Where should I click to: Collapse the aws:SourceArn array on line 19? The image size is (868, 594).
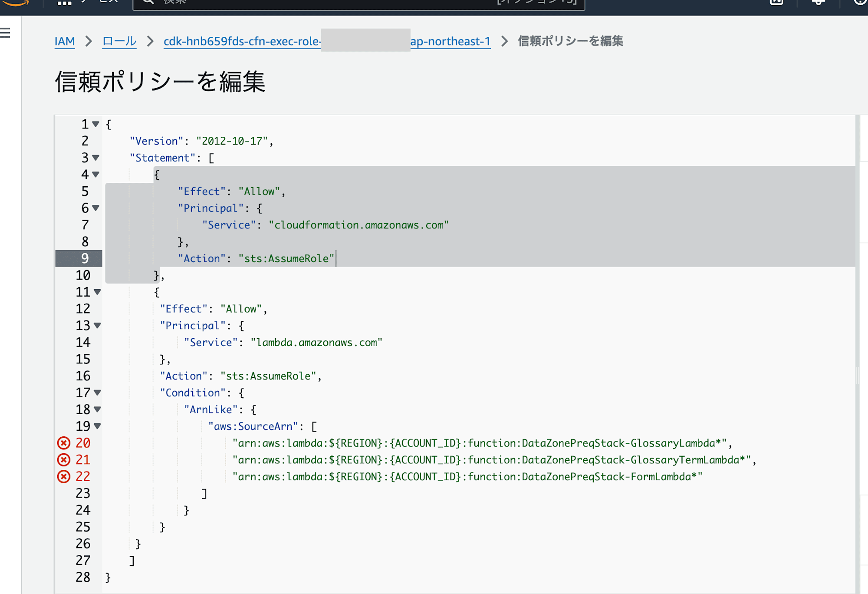click(98, 426)
